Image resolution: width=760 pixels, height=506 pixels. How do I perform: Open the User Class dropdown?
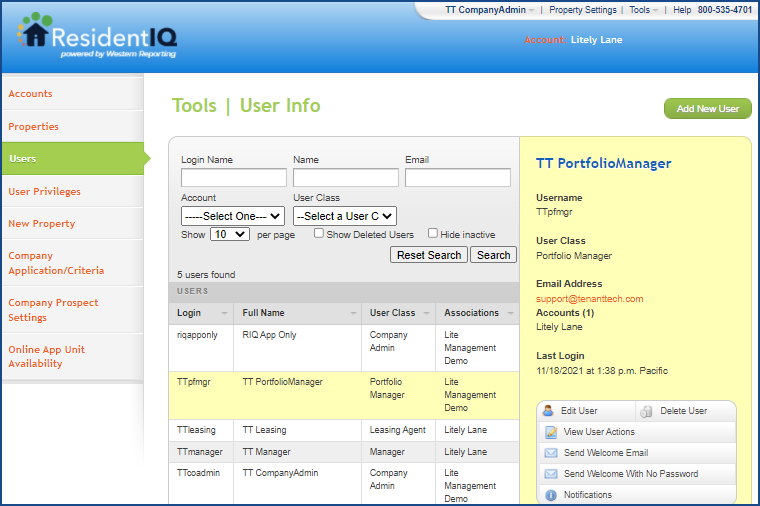(x=345, y=216)
